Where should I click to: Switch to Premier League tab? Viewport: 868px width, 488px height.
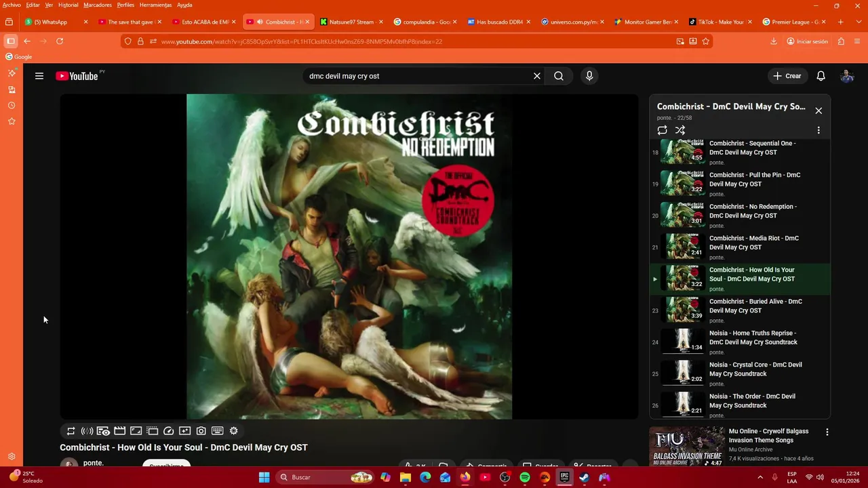pos(795,22)
